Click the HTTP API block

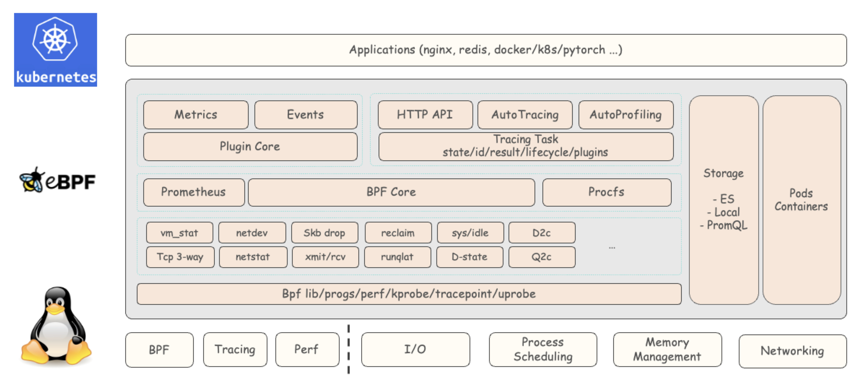[x=425, y=115]
